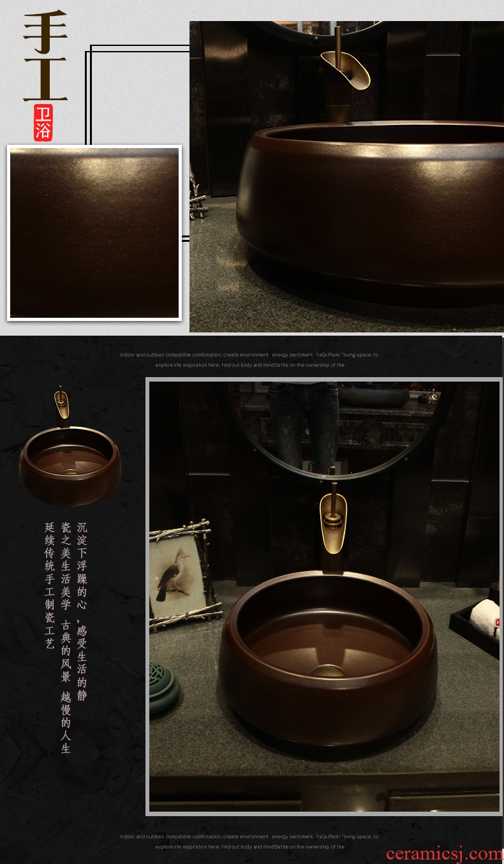Click the upper 'Indoor and outdoor' English caption
Viewport: 504px width, 864px height.
pyautogui.click(x=249, y=360)
